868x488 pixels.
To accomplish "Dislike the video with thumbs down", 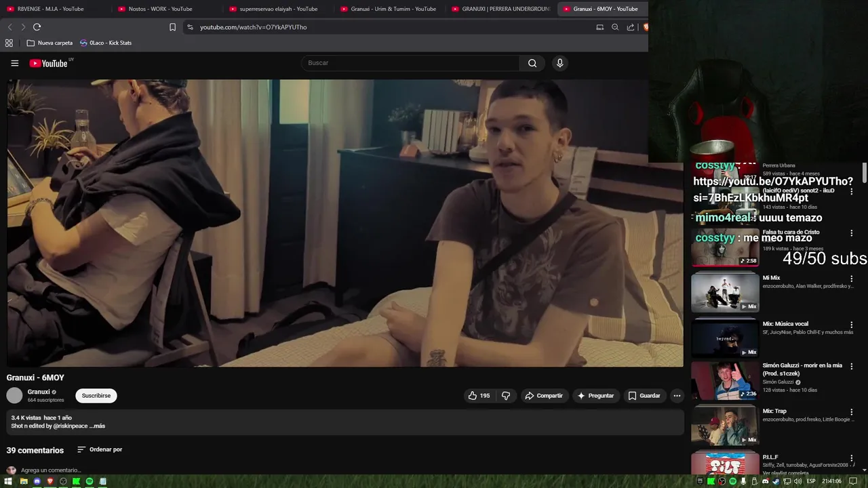I will click(x=506, y=396).
